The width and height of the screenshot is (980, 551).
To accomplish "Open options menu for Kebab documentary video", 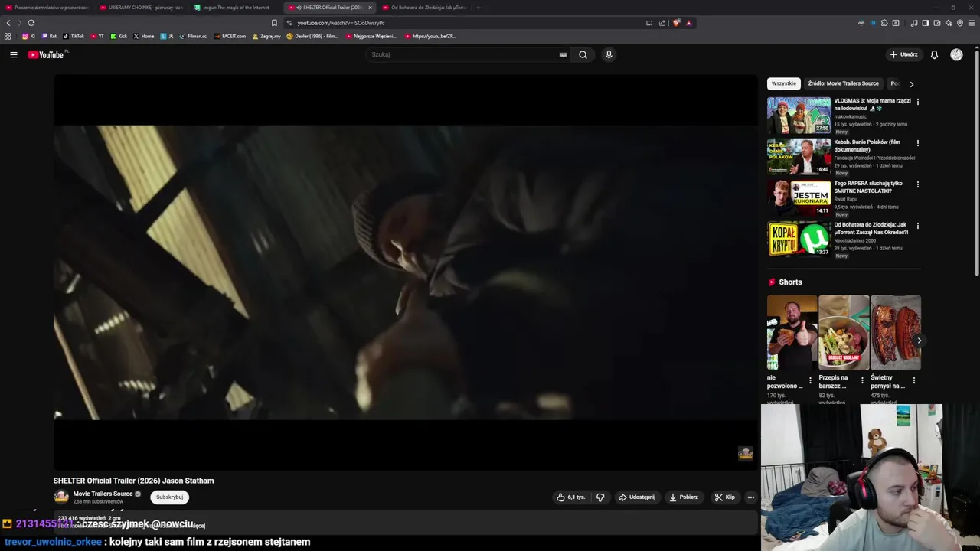I will tap(918, 142).
